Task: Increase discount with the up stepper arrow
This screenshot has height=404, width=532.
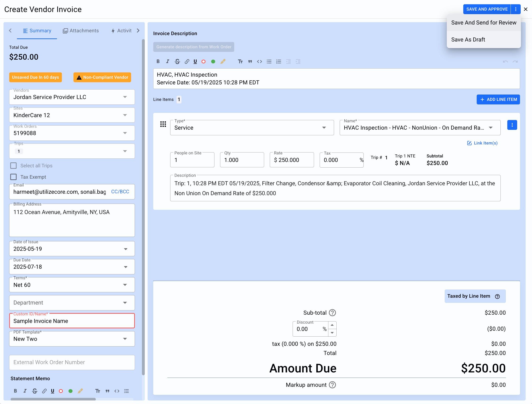Action: [332, 325]
